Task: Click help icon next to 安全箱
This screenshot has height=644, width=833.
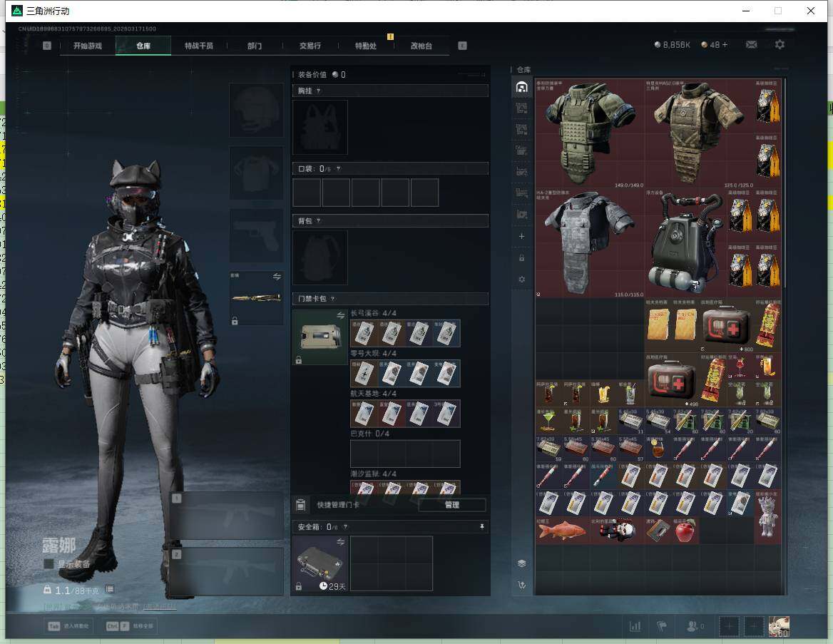Action: coord(345,526)
